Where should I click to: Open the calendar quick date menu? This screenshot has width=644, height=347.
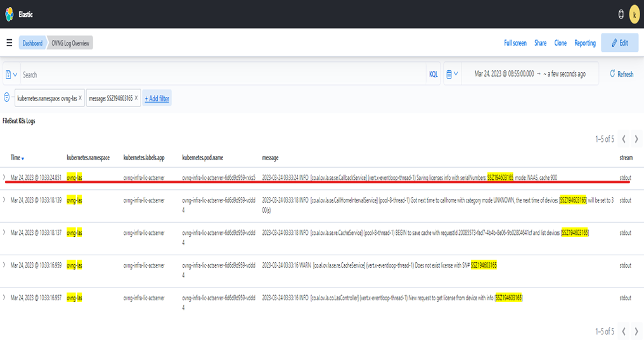pyautogui.click(x=452, y=75)
